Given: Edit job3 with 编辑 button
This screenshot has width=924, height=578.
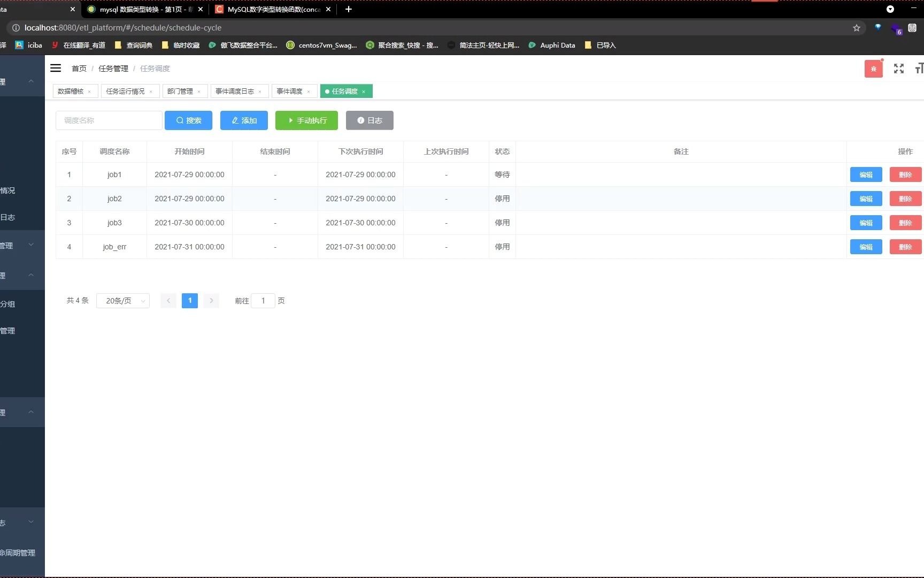Looking at the screenshot, I should [866, 223].
